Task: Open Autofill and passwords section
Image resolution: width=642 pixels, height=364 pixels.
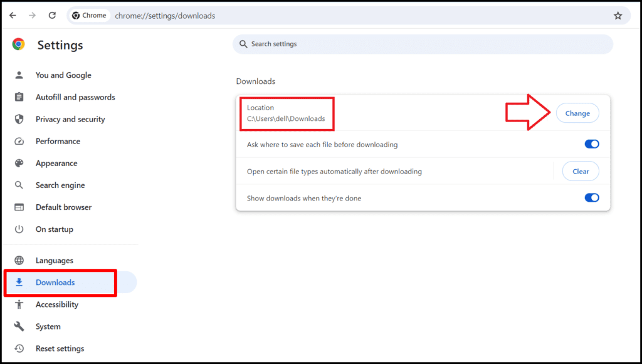Action: coord(75,97)
